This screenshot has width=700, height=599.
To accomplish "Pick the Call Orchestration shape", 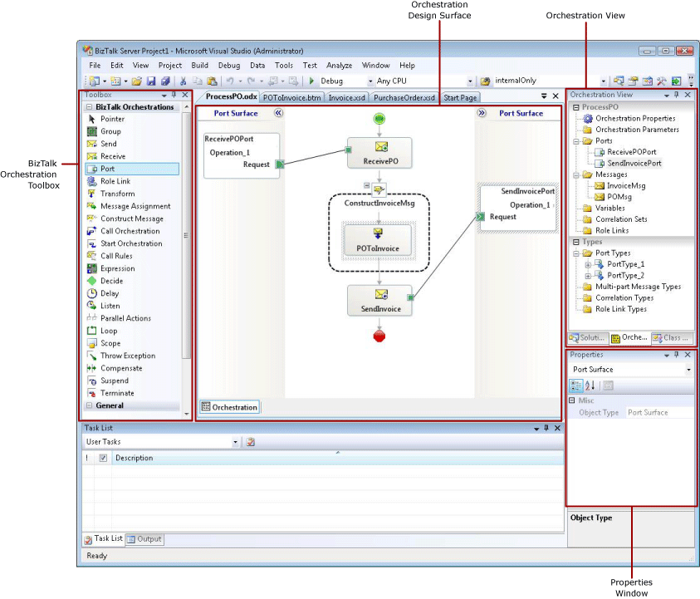I will tap(132, 232).
